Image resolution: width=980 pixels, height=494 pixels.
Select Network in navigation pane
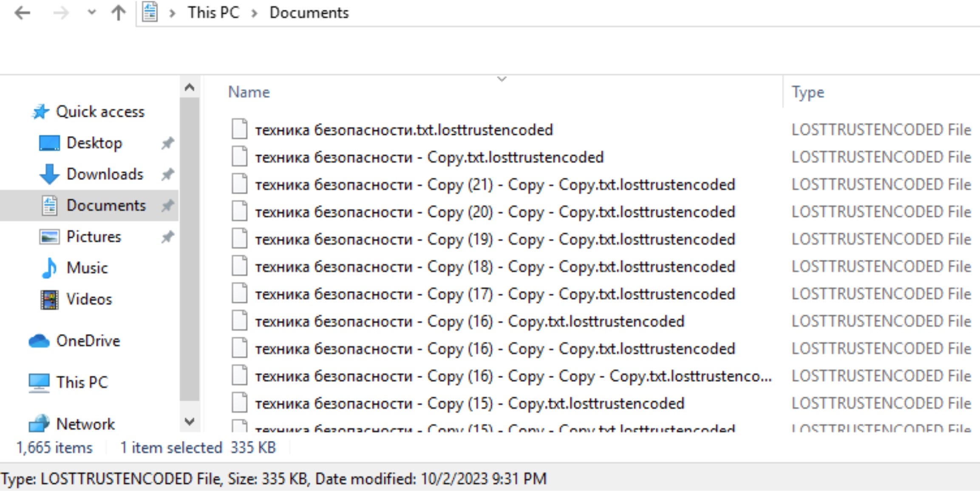click(x=85, y=424)
